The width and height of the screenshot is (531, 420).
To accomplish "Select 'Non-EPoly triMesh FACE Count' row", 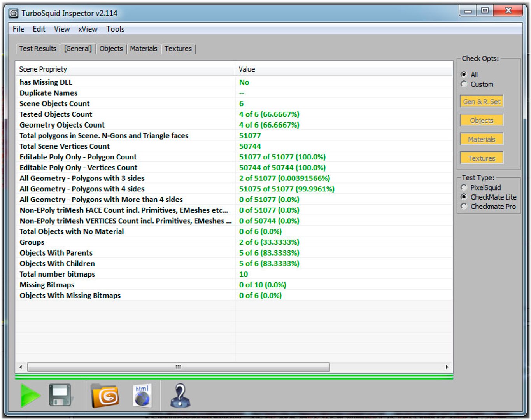I will (x=234, y=210).
